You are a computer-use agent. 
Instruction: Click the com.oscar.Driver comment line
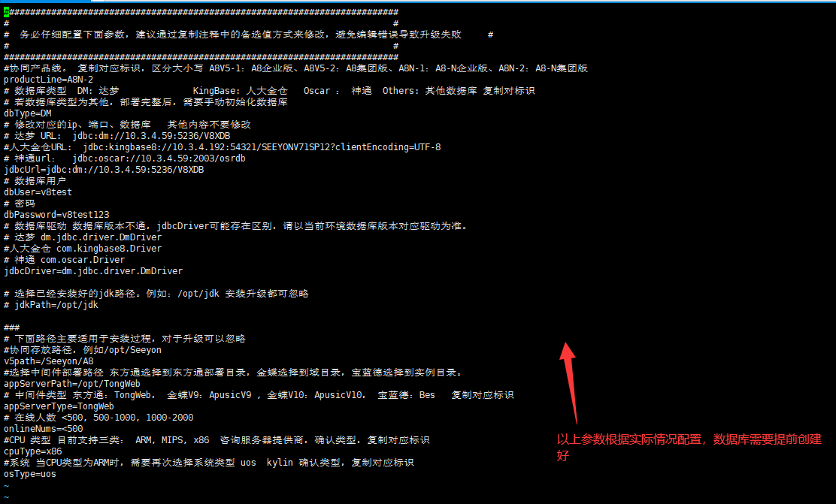click(65, 260)
